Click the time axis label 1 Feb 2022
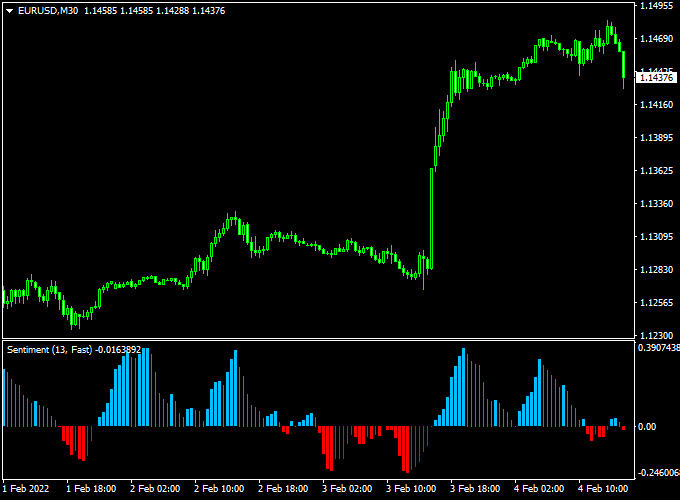 [26, 489]
